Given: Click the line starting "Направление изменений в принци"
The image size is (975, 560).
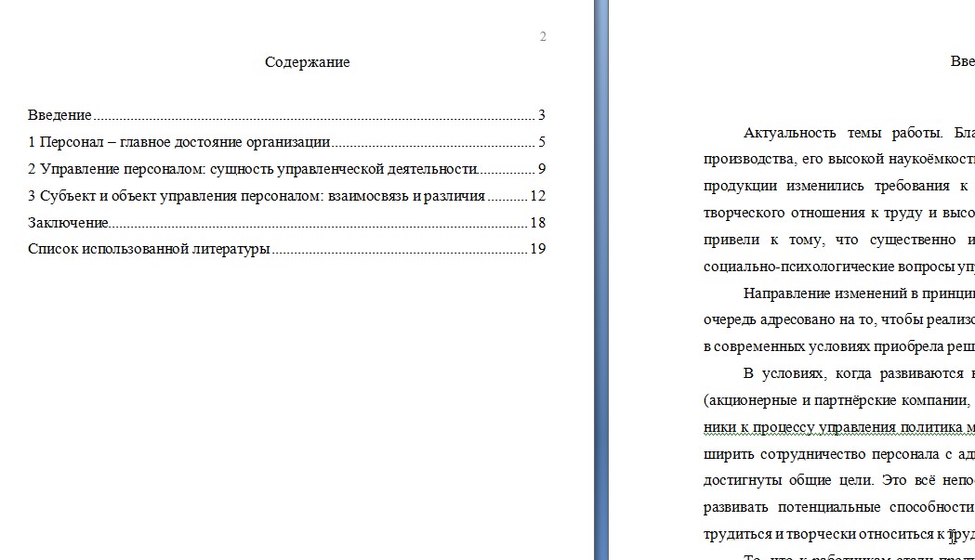Looking at the screenshot, I should [859, 293].
